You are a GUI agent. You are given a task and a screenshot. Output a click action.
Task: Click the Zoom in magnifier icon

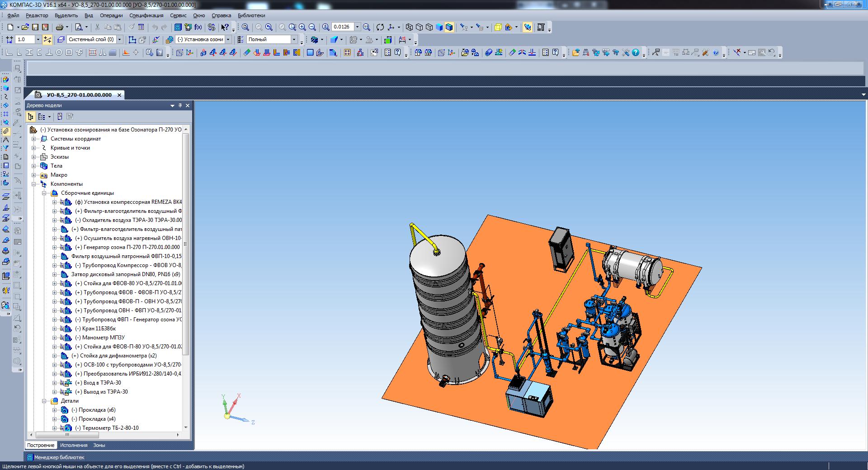tap(302, 27)
